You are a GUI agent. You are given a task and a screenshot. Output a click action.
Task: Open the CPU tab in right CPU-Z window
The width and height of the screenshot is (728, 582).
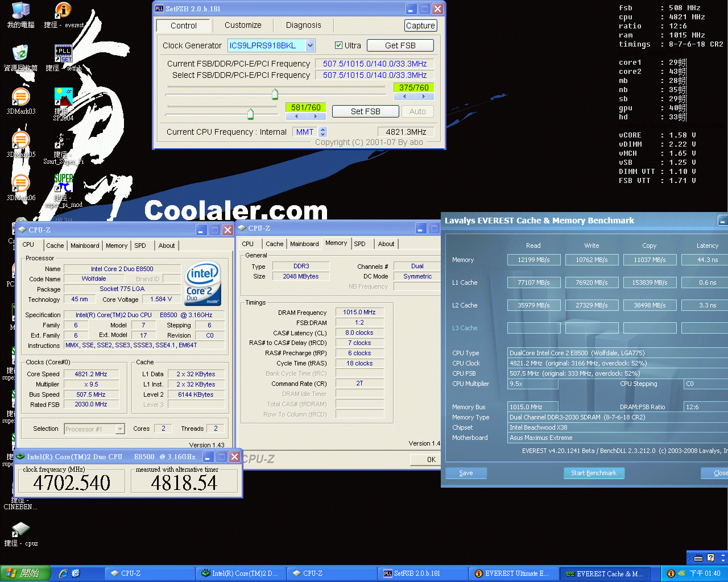[x=248, y=244]
